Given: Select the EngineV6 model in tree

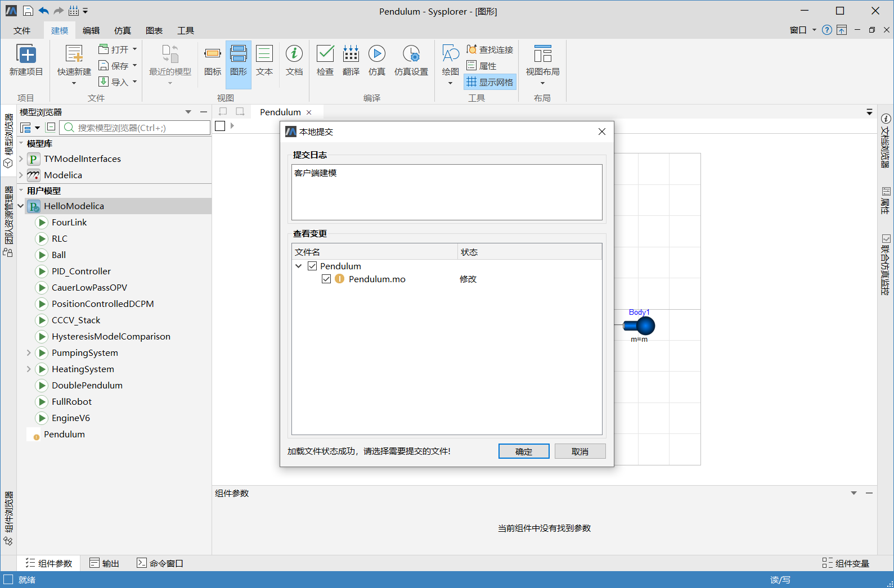Looking at the screenshot, I should coord(71,418).
